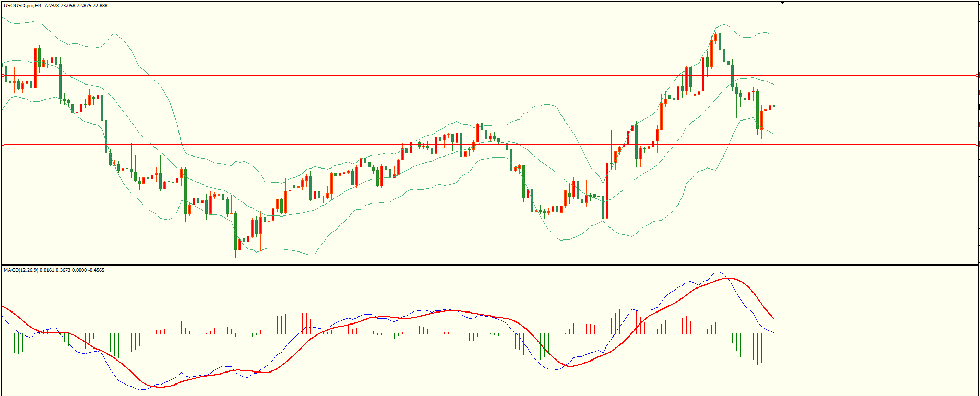The height and width of the screenshot is (396, 980).
Task: Click the highest candle at the price peak
Action: pos(720,41)
